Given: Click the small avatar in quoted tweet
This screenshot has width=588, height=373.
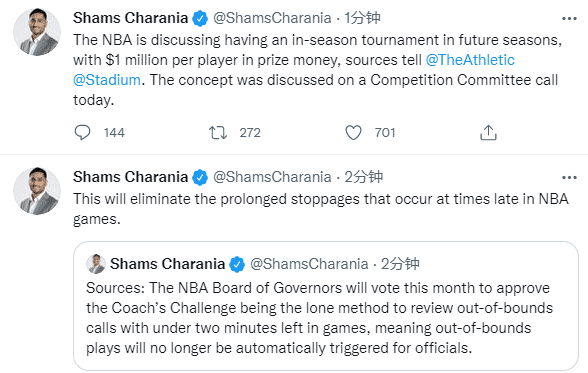Looking at the screenshot, I should (96, 264).
